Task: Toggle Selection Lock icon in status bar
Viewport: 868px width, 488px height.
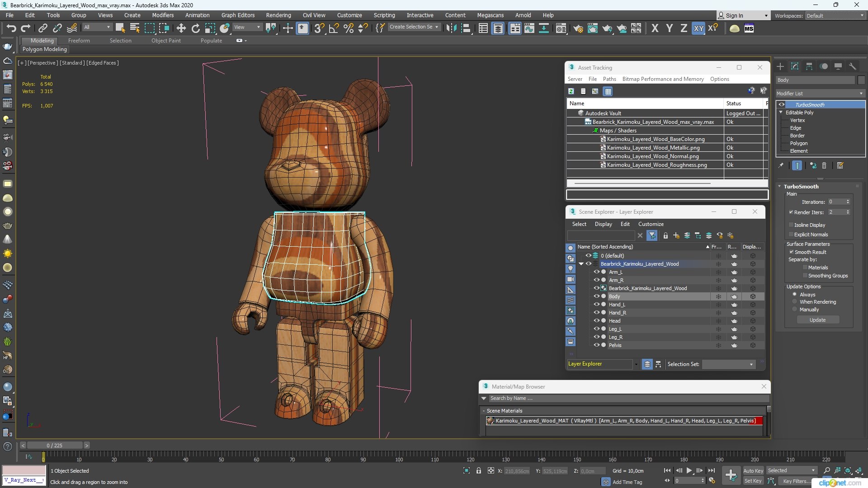Action: (x=479, y=470)
